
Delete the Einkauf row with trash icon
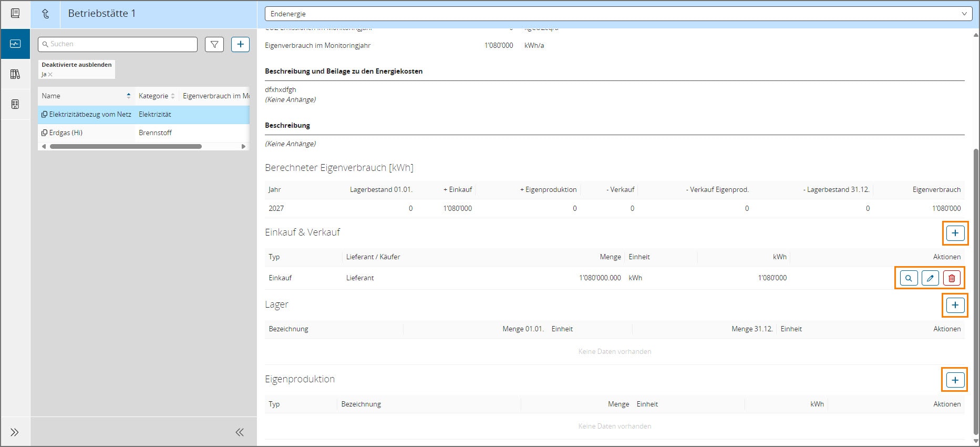point(952,278)
